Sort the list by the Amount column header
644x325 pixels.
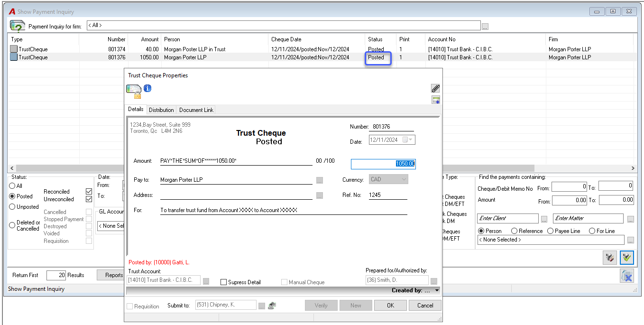click(144, 39)
